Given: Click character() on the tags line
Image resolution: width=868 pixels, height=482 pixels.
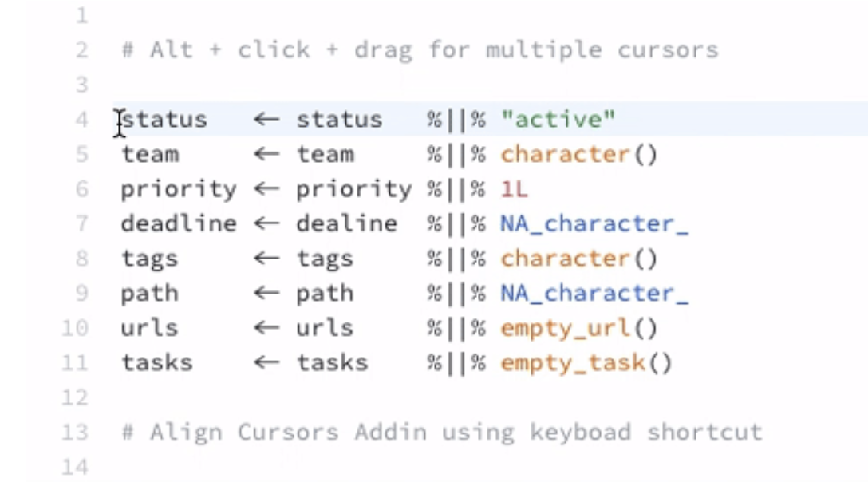Looking at the screenshot, I should (579, 259).
